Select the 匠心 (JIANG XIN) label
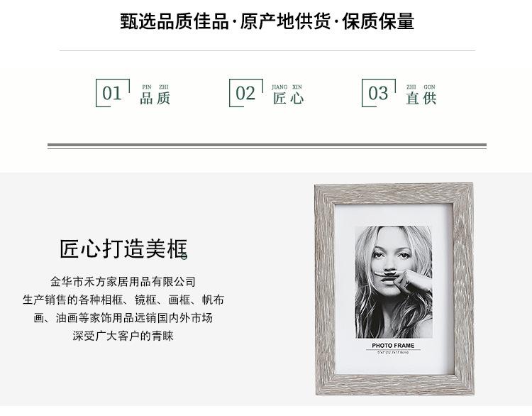The width and height of the screenshot is (532, 416). pyautogui.click(x=288, y=94)
